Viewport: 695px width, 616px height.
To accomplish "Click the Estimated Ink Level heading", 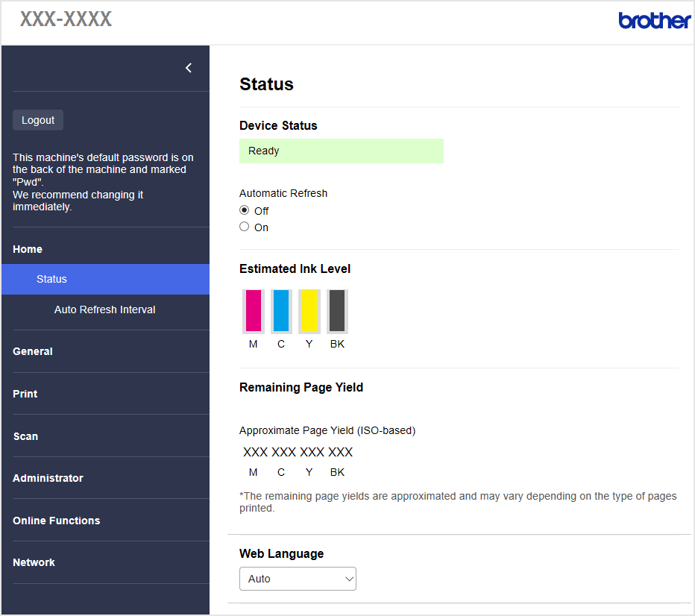I will click(295, 269).
